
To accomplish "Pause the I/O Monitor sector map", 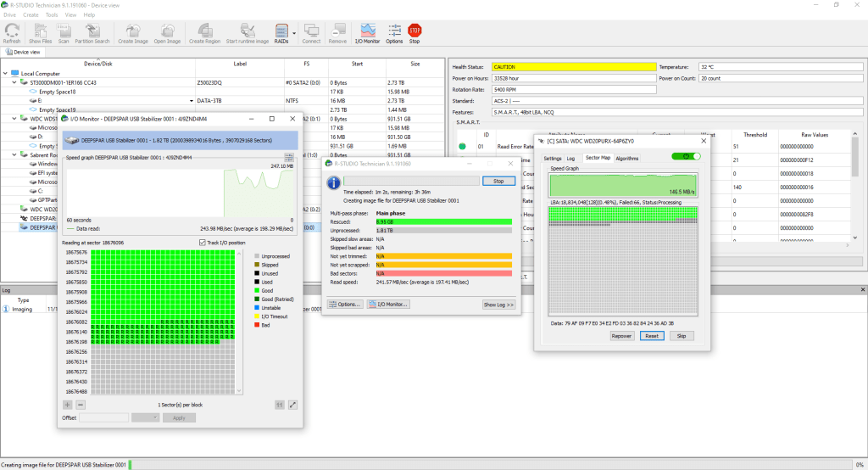I will point(278,405).
